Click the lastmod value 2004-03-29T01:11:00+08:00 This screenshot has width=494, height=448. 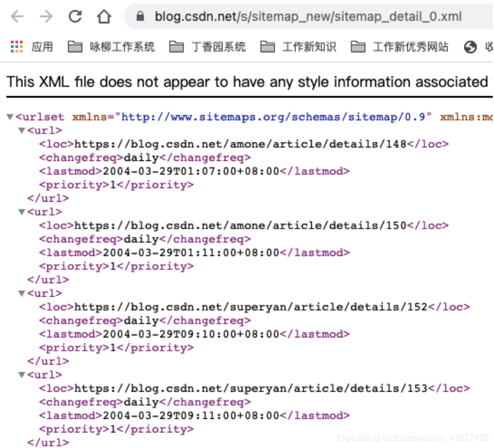(x=191, y=253)
